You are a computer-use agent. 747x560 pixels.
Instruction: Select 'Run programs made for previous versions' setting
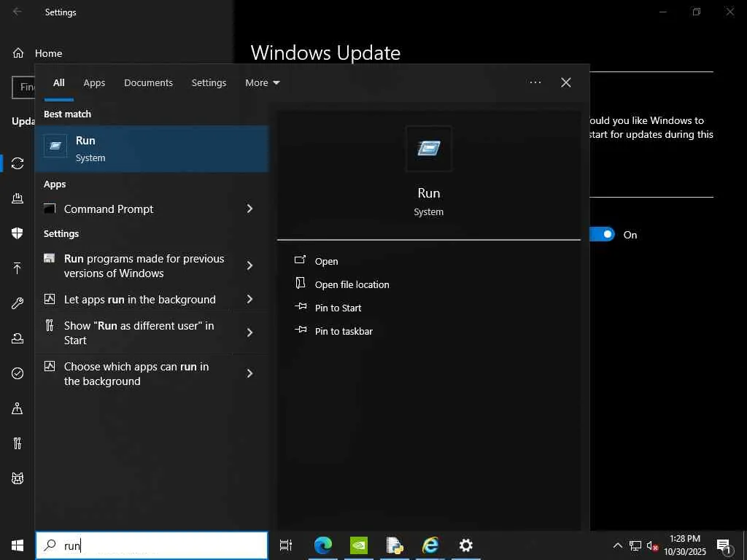[x=144, y=265]
